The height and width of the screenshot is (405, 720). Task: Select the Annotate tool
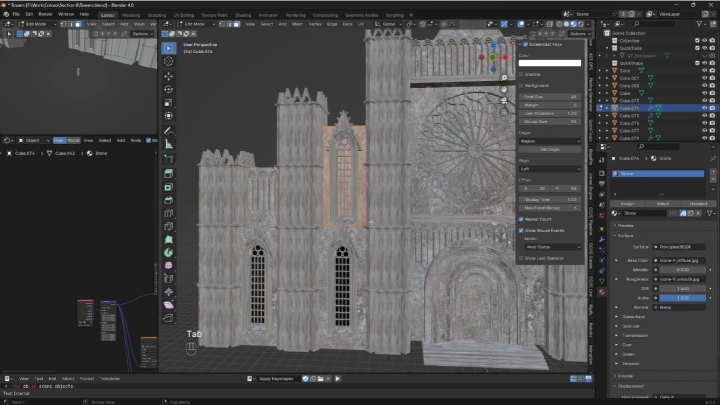point(169,131)
